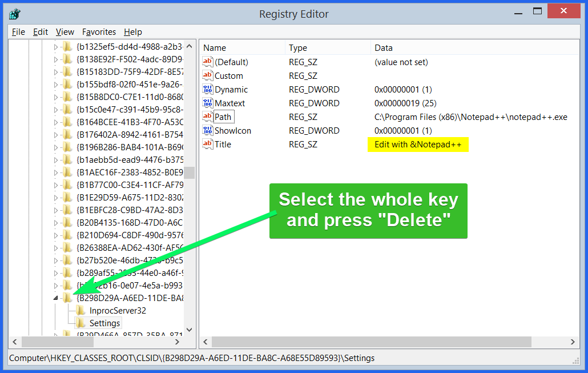
Task: Click the DWORD icon beside ShowIcon value
Action: pyautogui.click(x=208, y=130)
